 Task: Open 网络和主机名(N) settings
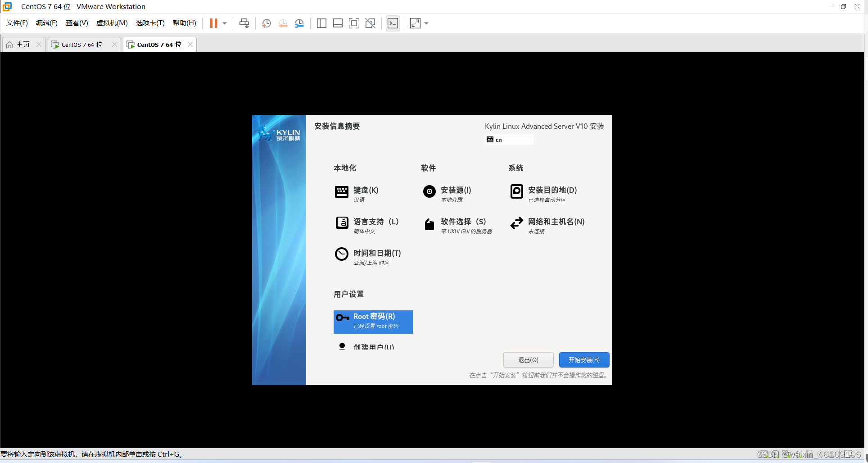(556, 222)
